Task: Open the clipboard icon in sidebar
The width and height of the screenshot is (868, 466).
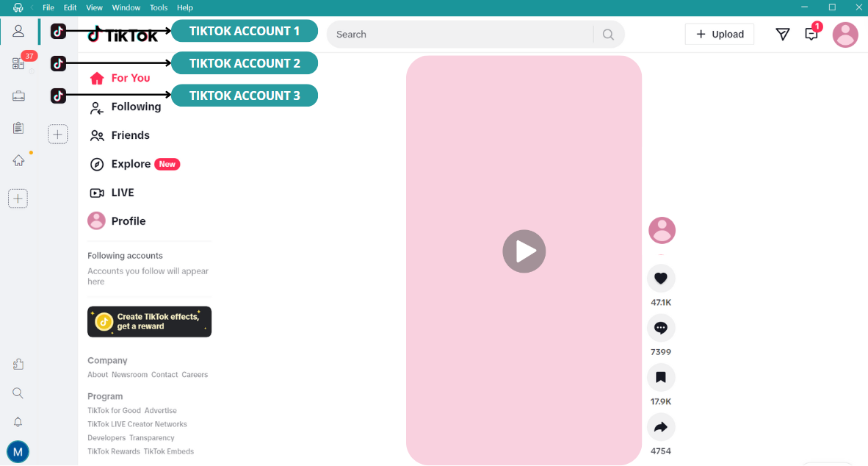Action: [x=18, y=128]
